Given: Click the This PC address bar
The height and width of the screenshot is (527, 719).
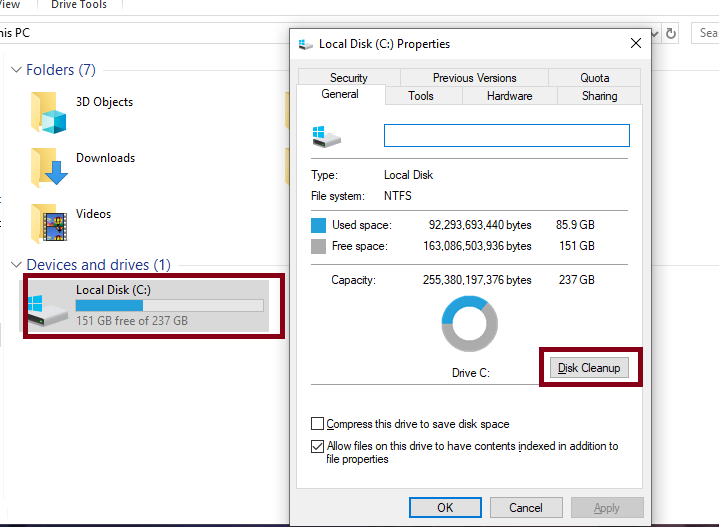Looking at the screenshot, I should 142,33.
